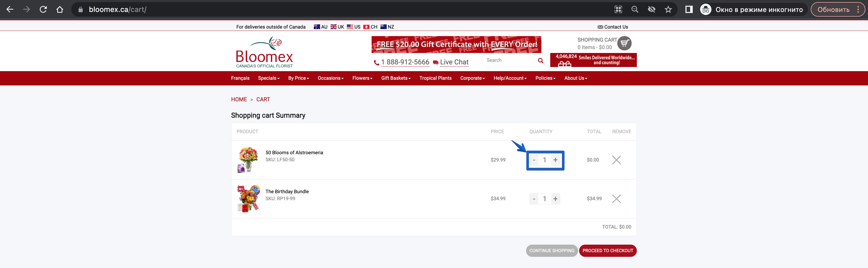Click the quantity value for 50 Blooms of Astroemeria
This screenshot has height=268, width=868.
tap(545, 160)
